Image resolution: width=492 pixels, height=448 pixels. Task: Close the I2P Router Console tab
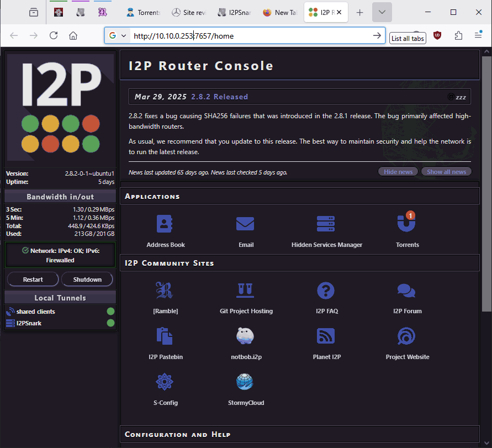(x=339, y=12)
